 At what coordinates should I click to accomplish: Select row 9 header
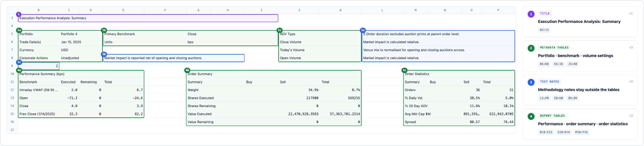tap(12, 66)
